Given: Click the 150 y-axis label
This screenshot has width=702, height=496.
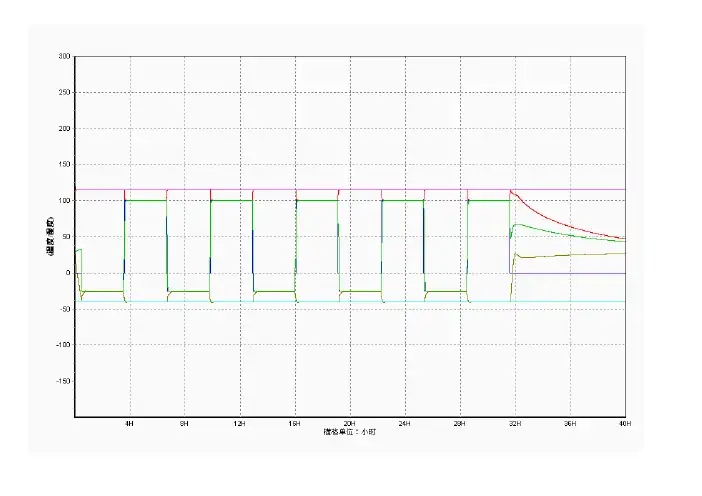Looking at the screenshot, I should 64,165.
